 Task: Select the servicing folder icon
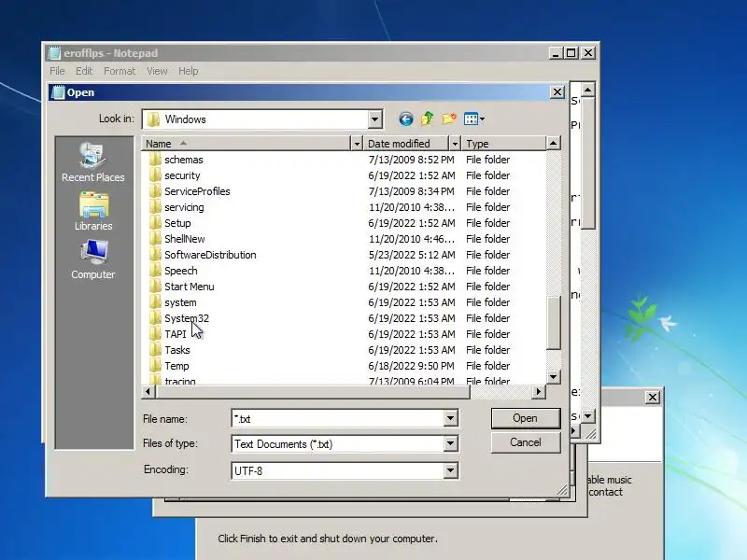(x=155, y=207)
